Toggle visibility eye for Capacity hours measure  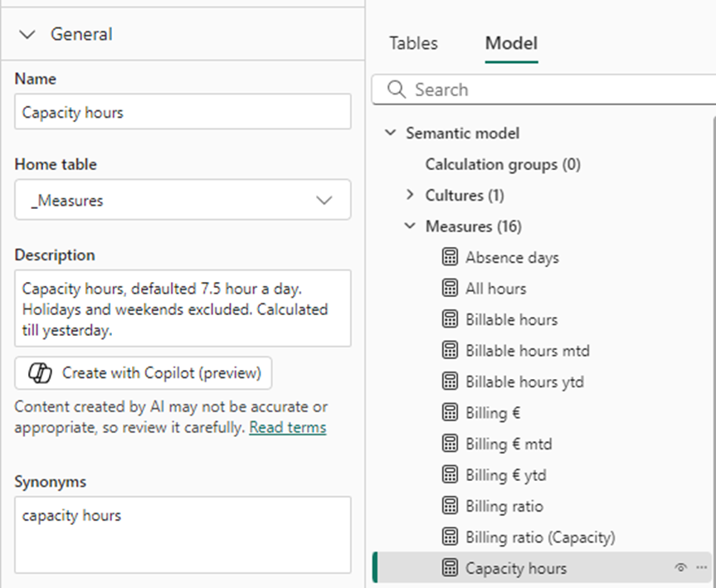click(681, 568)
